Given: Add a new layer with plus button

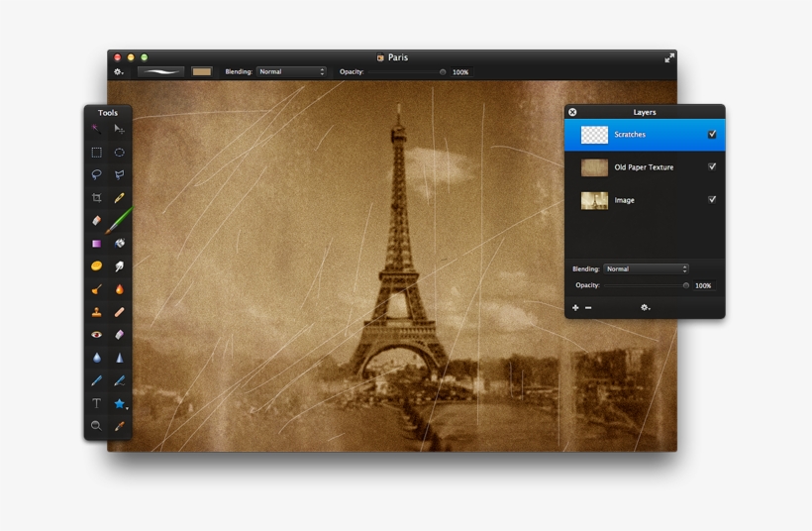Looking at the screenshot, I should [575, 308].
